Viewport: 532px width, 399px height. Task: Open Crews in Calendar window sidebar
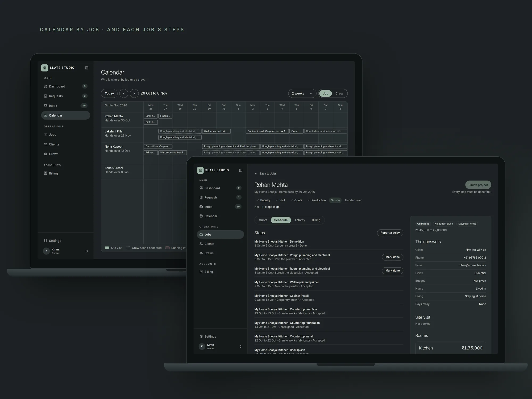(65, 154)
